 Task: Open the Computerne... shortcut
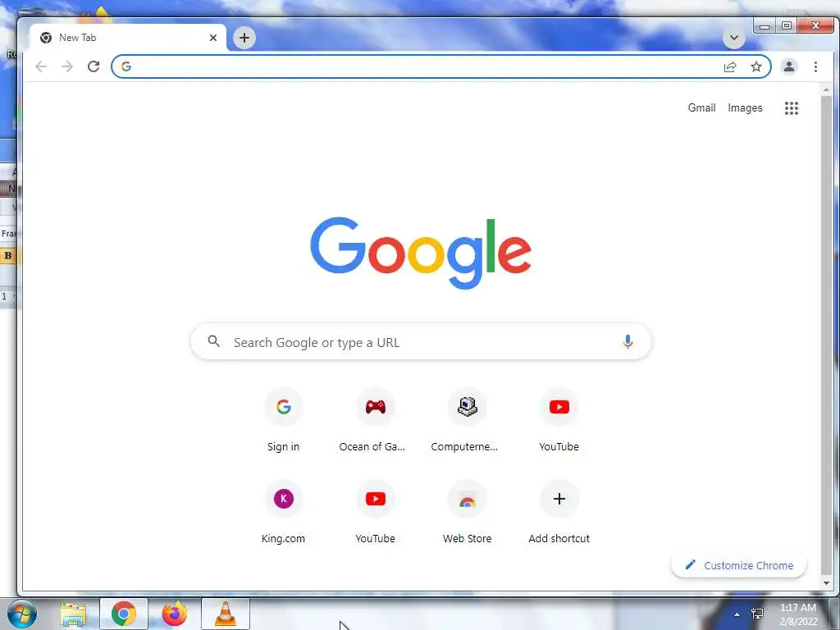click(467, 421)
